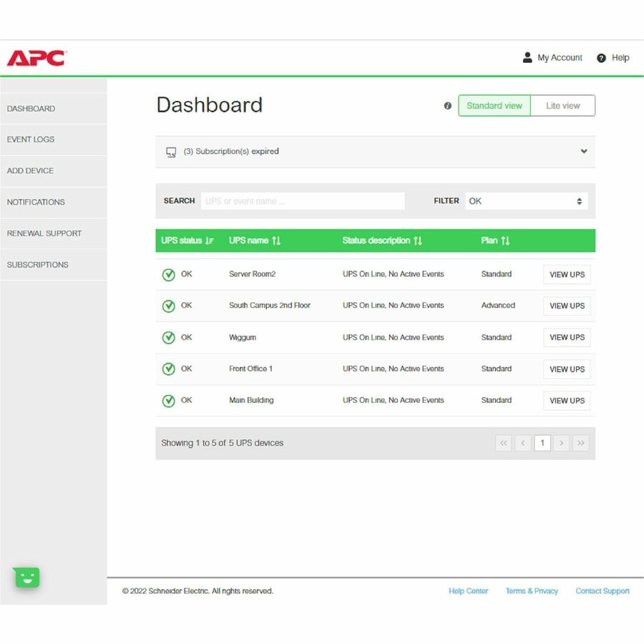The image size is (644, 644).
Task: Click the info icon beside the view toggles
Action: 447,105
